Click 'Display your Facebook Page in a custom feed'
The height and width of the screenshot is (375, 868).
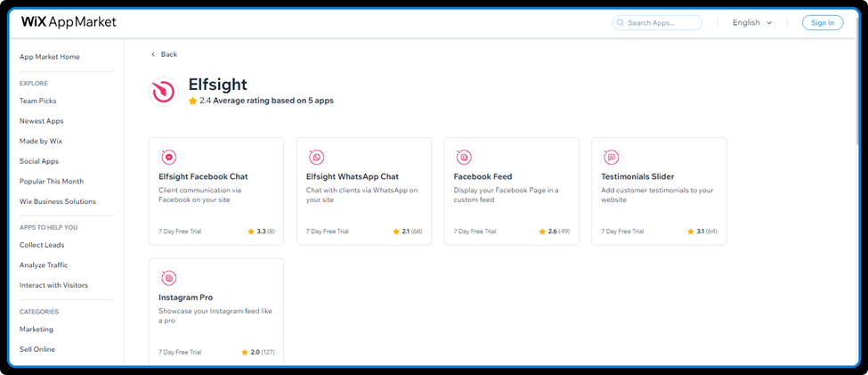tap(506, 195)
